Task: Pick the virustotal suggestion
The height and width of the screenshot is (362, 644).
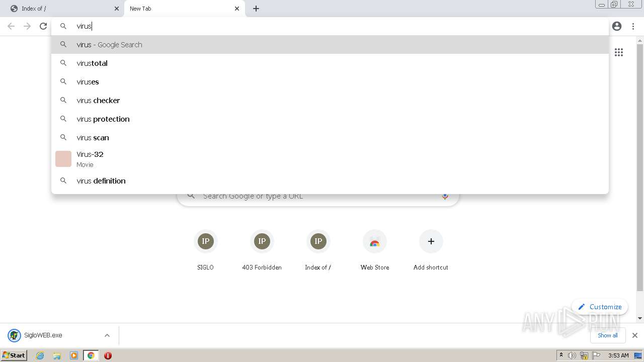Action: (x=330, y=63)
